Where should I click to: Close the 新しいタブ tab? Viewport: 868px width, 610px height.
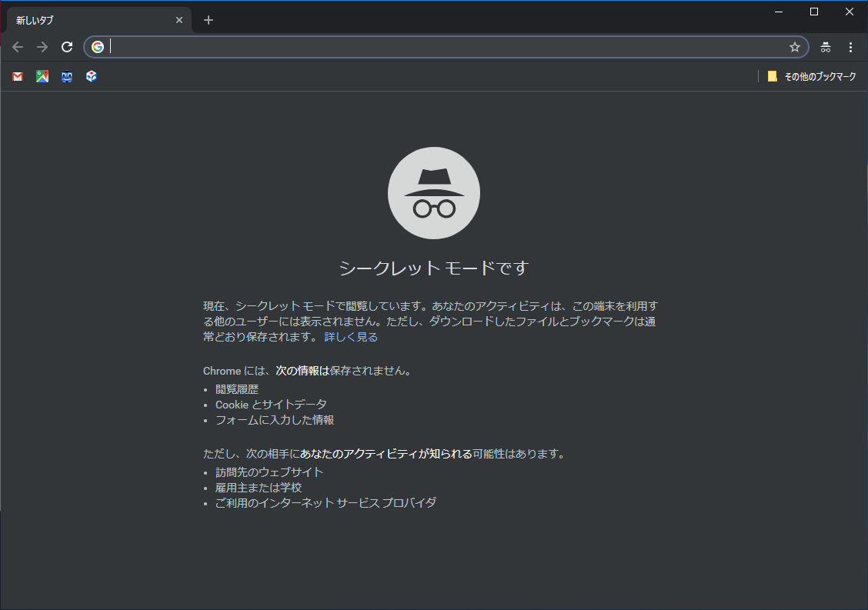tap(179, 20)
